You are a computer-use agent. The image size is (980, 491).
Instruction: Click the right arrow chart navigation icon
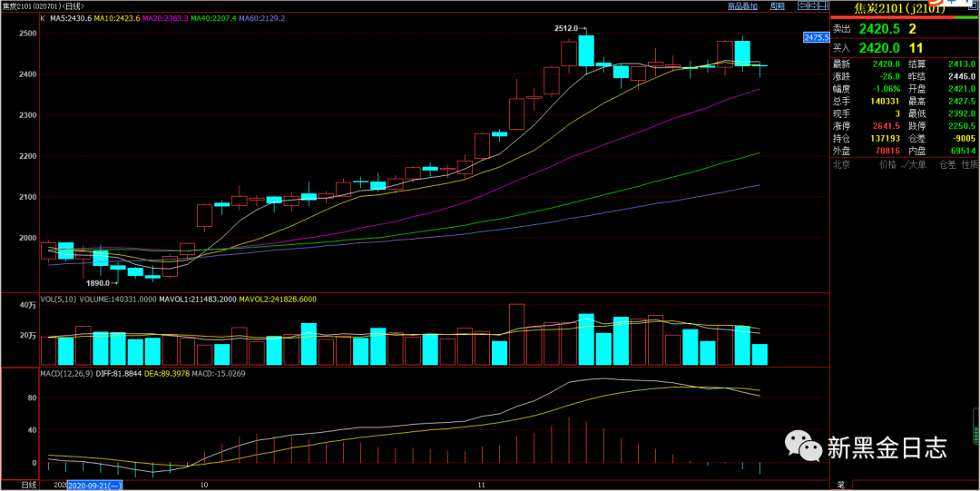(x=811, y=5)
